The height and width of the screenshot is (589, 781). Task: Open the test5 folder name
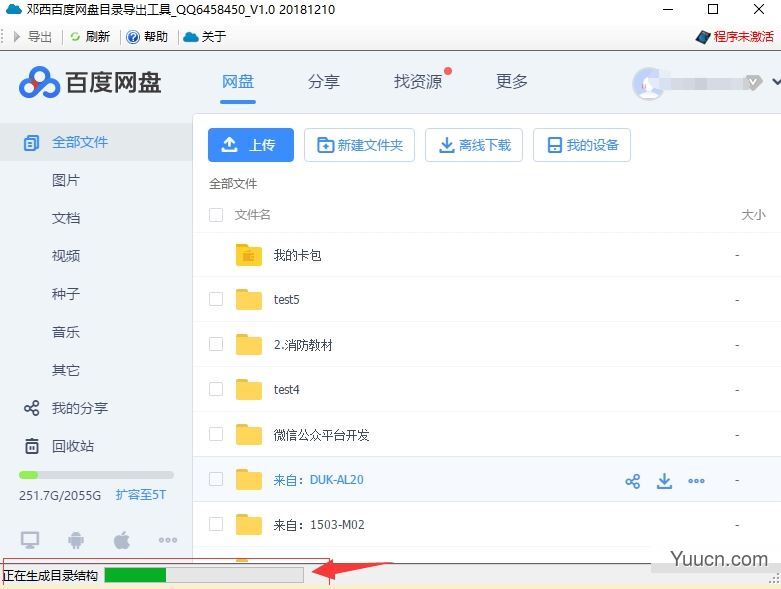[286, 300]
